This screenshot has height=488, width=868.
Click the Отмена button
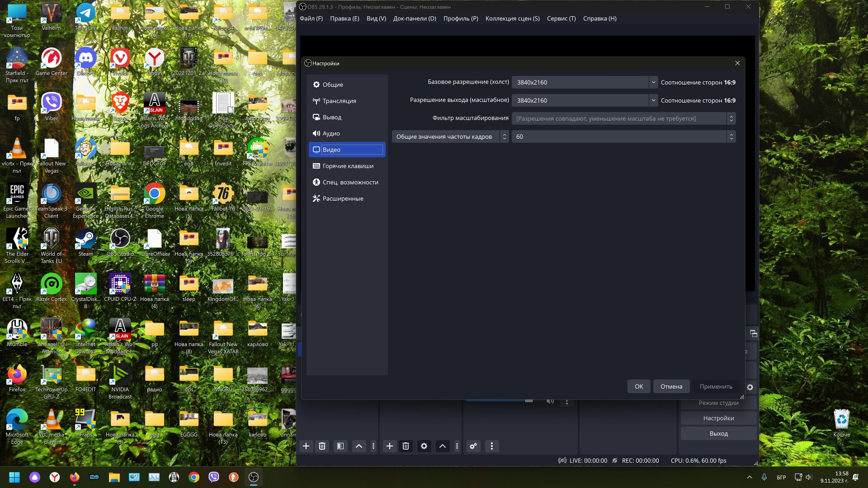(671, 386)
